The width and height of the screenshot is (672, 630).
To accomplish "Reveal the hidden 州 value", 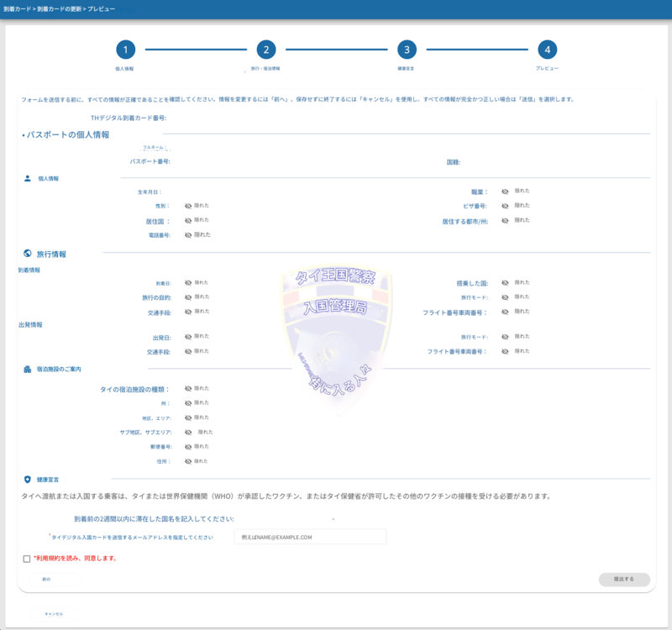I will point(188,403).
